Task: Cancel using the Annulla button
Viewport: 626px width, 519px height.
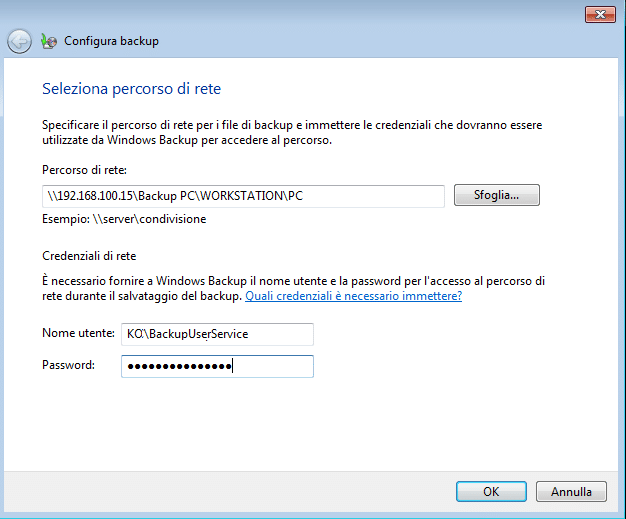Action: pos(571,492)
